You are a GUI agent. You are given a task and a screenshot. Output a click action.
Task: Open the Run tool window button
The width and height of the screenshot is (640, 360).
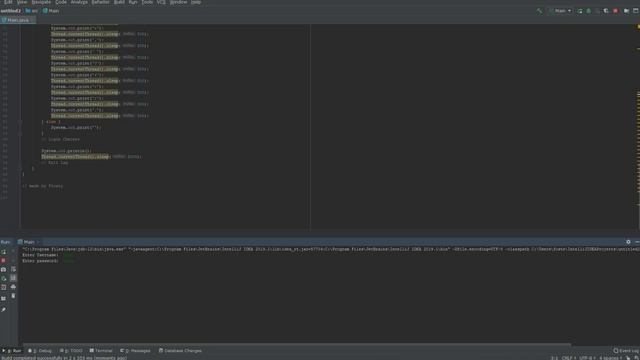tap(12, 351)
